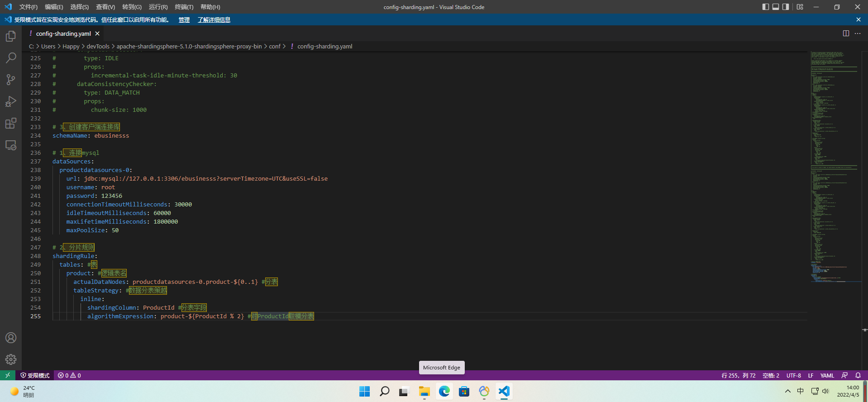Open the 运行(R) menu
This screenshot has height=402, width=868.
coord(158,7)
